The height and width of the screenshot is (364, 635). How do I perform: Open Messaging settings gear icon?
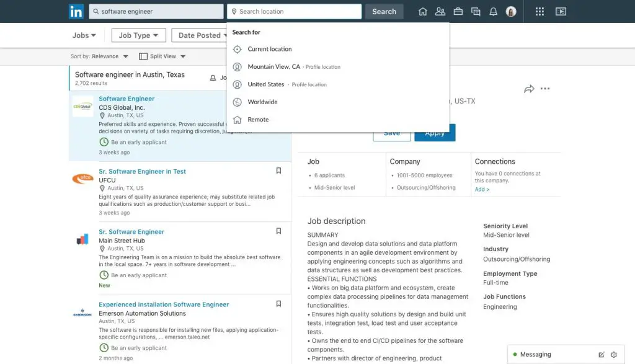(614, 355)
